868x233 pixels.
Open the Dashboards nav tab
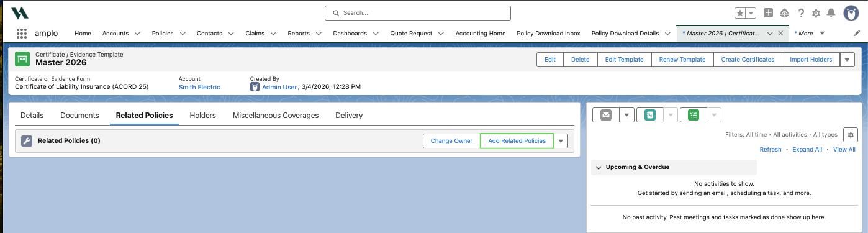pos(350,34)
